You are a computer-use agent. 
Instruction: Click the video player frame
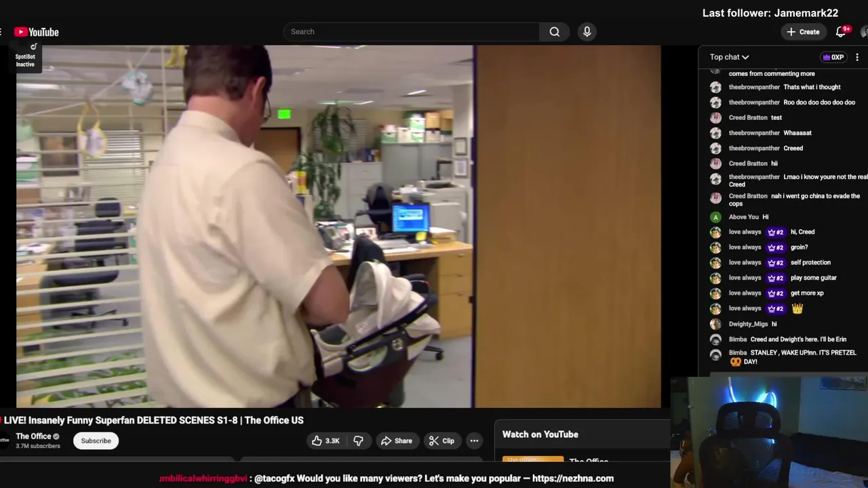click(338, 226)
